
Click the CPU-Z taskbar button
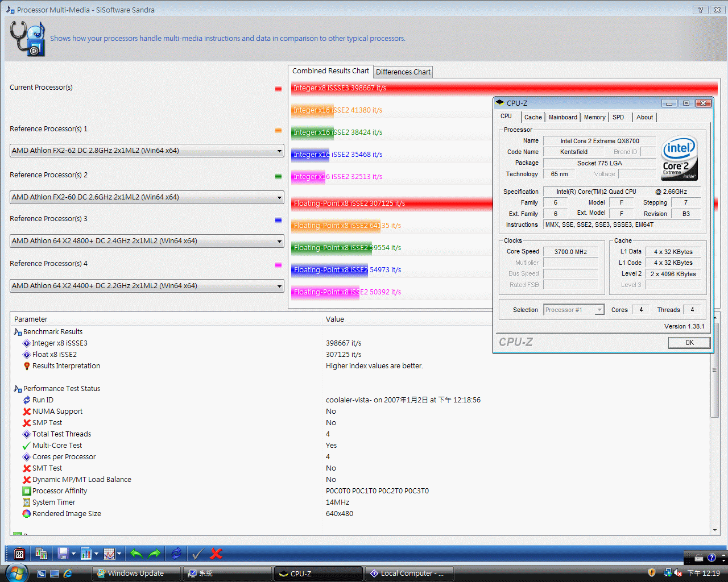[318, 573]
